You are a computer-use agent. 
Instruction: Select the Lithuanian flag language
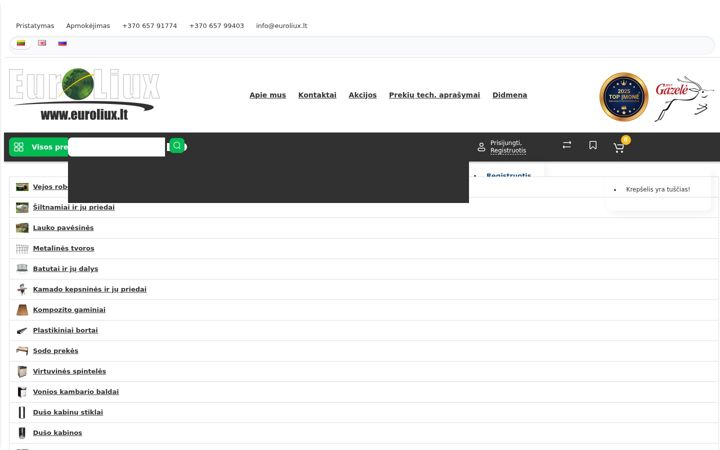[21, 43]
